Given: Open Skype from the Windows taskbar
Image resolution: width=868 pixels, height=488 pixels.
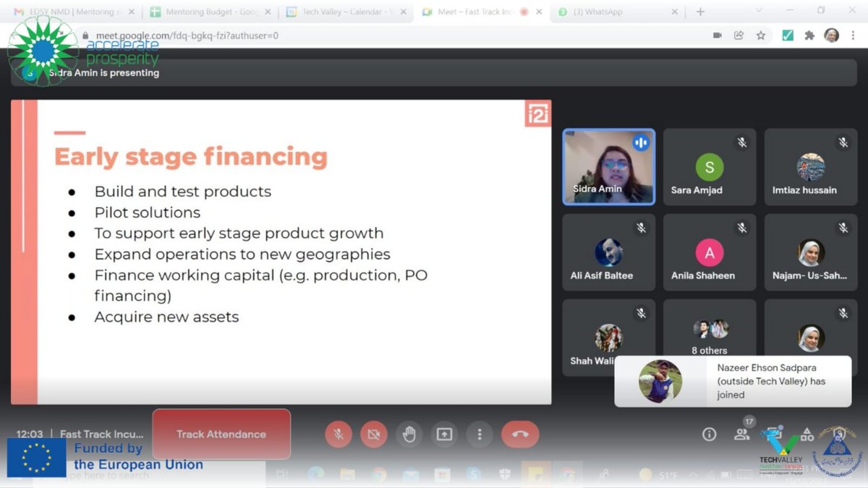Looking at the screenshot, I should pyautogui.click(x=474, y=475).
